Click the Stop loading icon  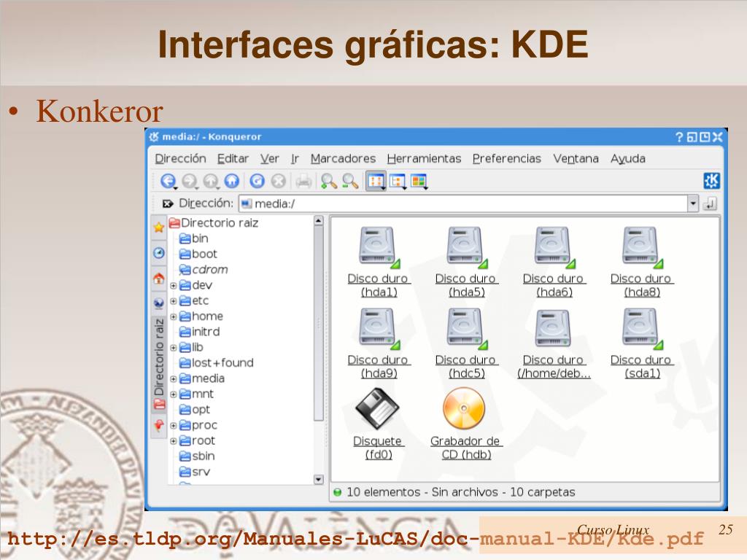coord(278,181)
